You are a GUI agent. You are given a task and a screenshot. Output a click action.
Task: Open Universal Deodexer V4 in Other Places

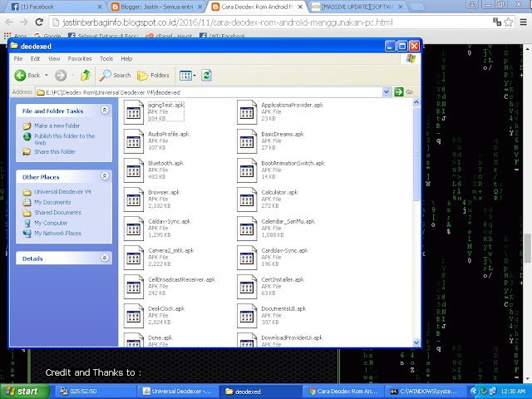62,192
